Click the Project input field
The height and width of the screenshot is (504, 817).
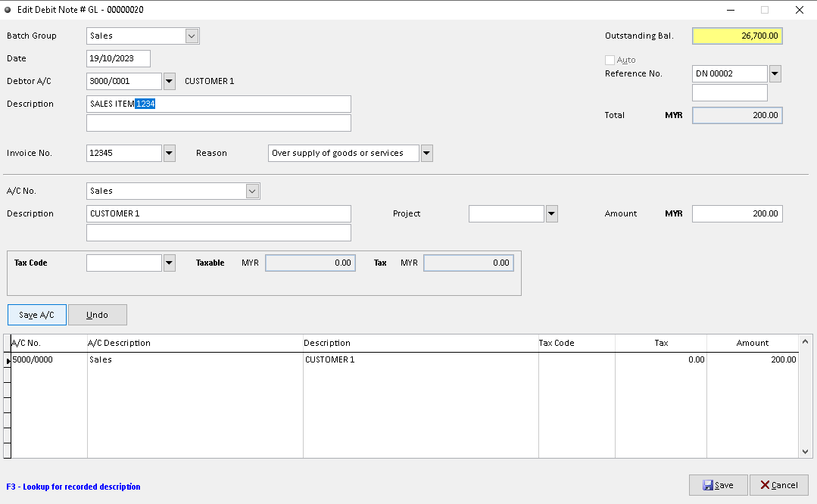507,213
